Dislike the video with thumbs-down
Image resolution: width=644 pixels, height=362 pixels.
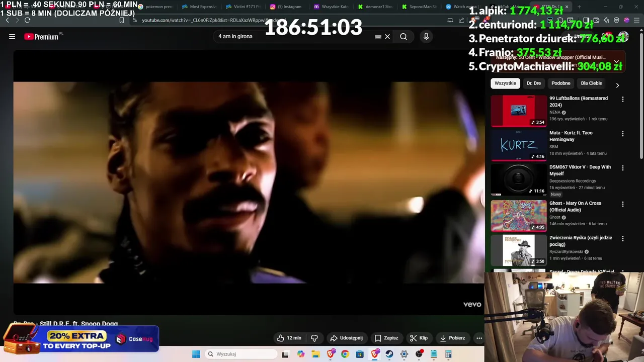[x=314, y=338]
